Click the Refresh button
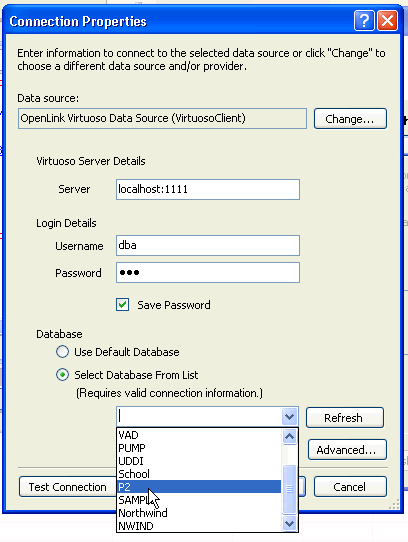 (345, 418)
